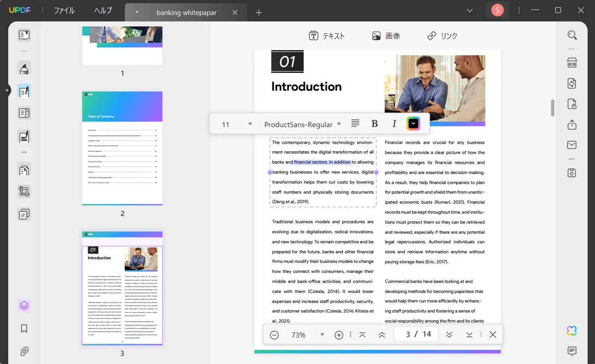Open the ヘルプ menu
This screenshot has width=595, height=364.
[103, 10]
